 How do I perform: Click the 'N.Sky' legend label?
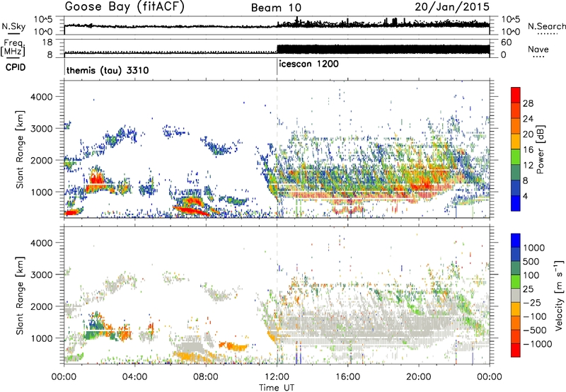(13, 26)
